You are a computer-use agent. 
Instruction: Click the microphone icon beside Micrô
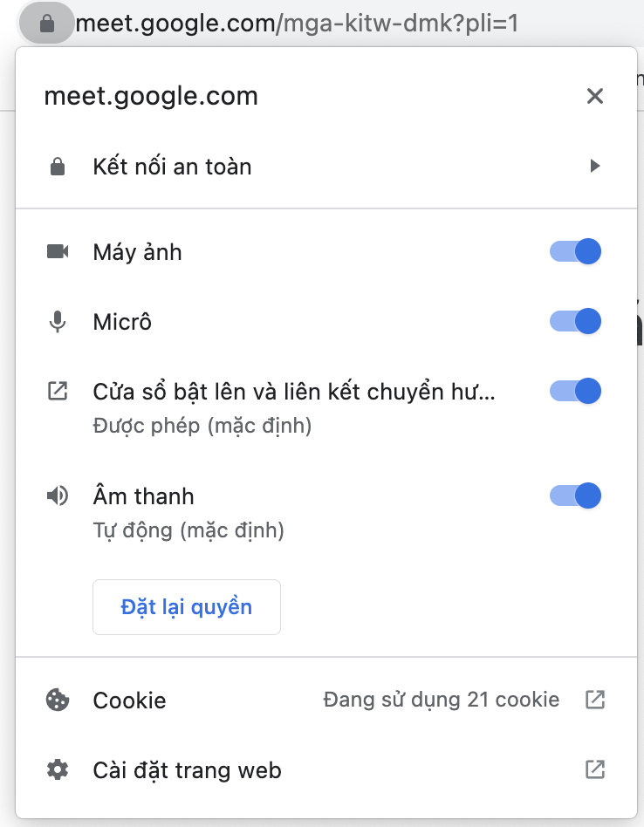[58, 322]
